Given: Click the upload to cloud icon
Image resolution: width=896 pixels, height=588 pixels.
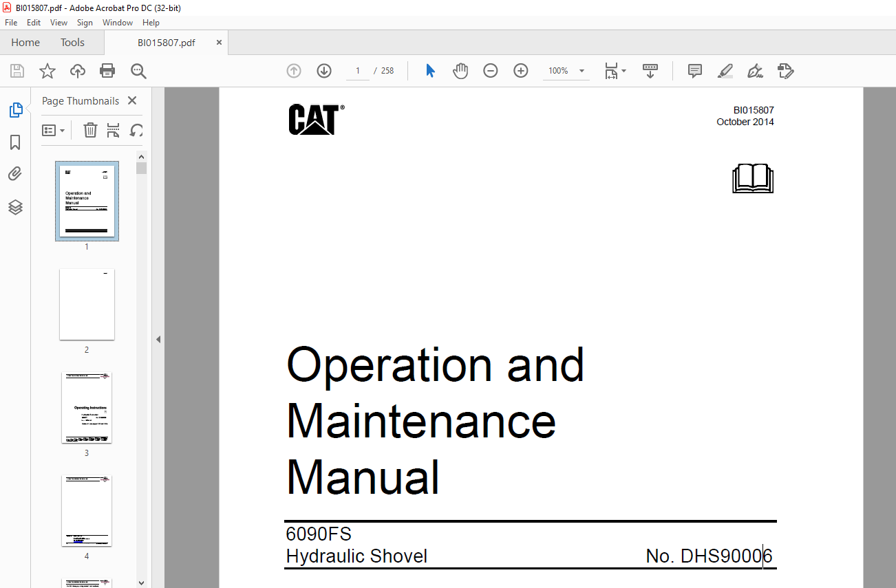Looking at the screenshot, I should (78, 71).
